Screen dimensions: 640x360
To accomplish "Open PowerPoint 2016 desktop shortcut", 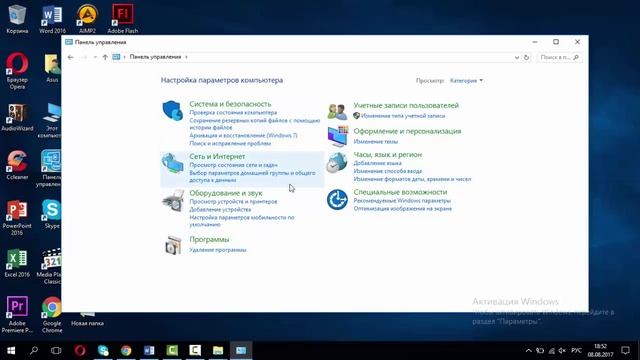I will tap(17, 218).
